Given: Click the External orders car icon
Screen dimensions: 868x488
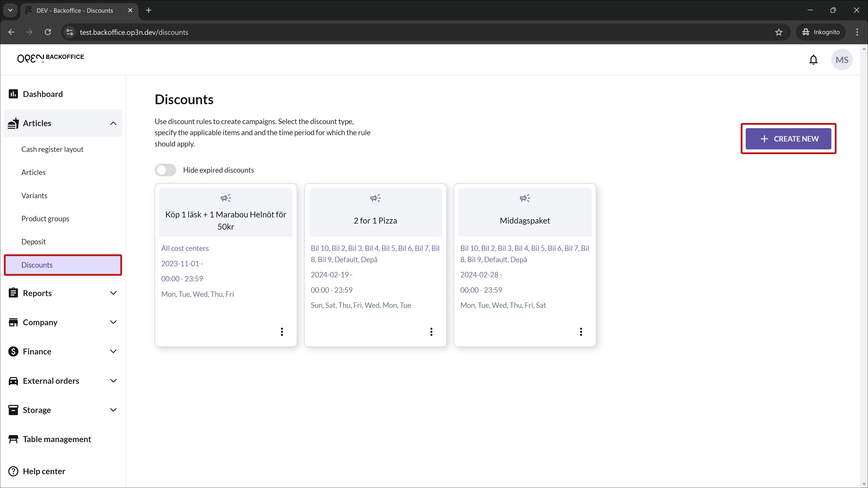Looking at the screenshot, I should point(13,381).
